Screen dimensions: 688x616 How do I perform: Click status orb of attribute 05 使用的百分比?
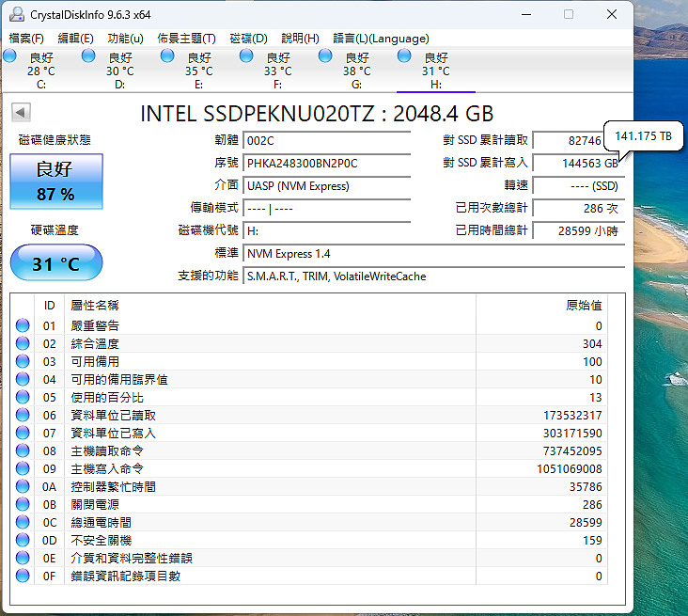(23, 397)
